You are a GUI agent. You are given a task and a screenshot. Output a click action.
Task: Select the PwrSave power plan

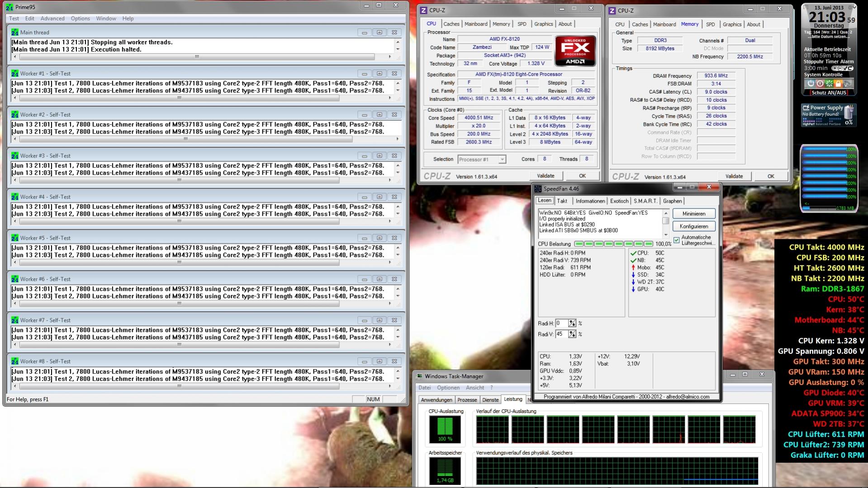click(835, 124)
